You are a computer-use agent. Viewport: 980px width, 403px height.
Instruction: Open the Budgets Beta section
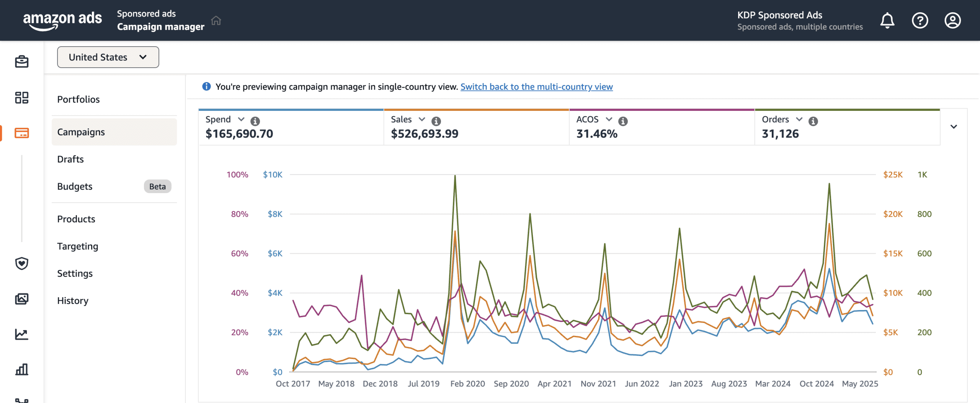click(x=75, y=187)
